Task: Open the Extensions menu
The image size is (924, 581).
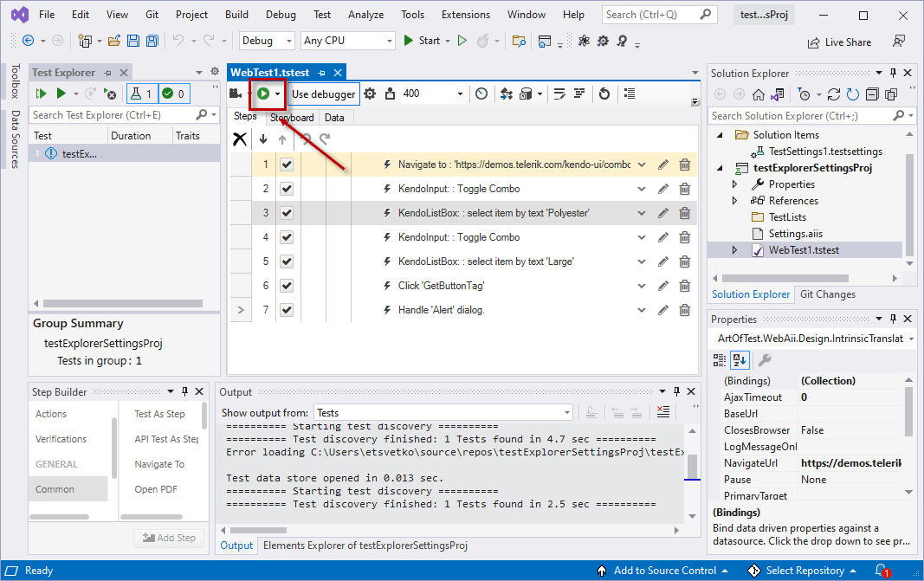Action: [465, 14]
